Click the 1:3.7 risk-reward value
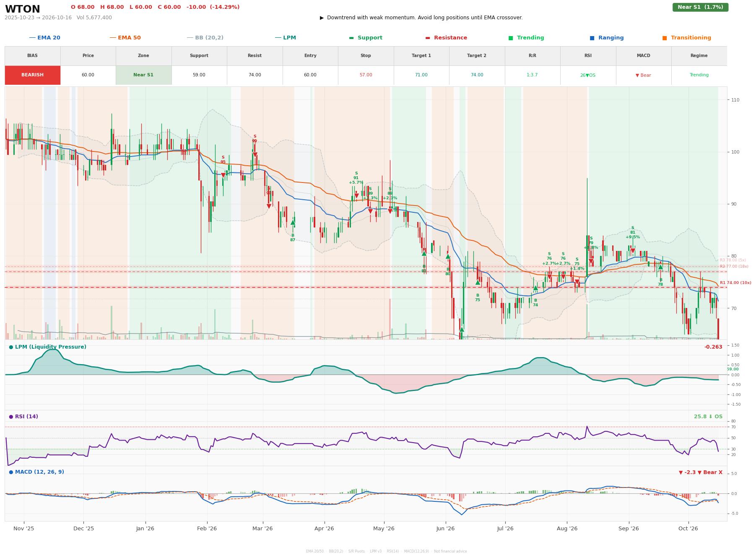756x558 pixels. pos(533,75)
